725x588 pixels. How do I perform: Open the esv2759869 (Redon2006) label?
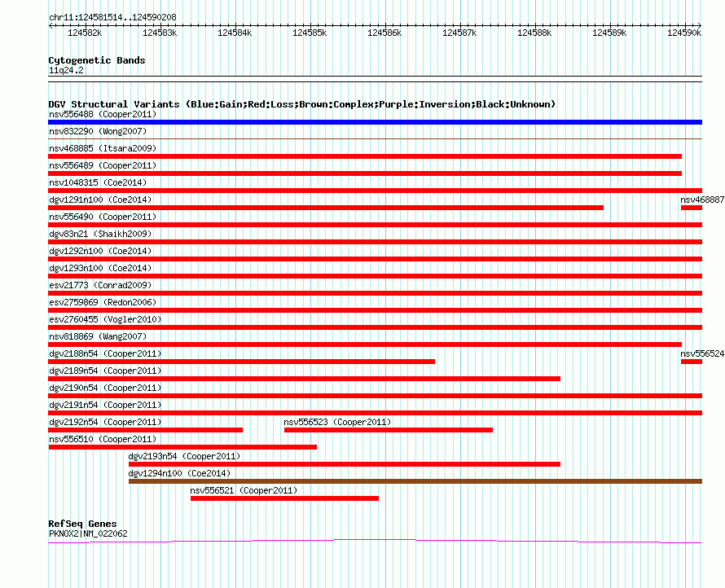coord(103,302)
